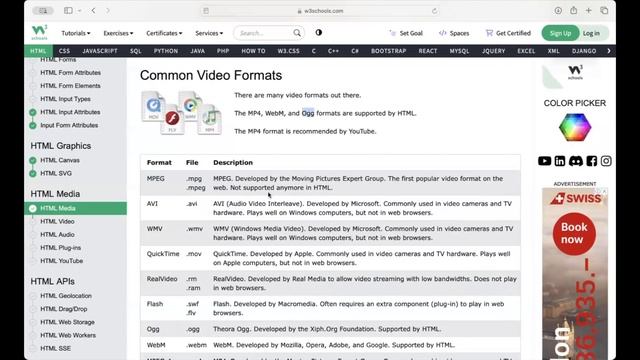Open the W3Schools Instagram icon

pyautogui.click(x=606, y=161)
